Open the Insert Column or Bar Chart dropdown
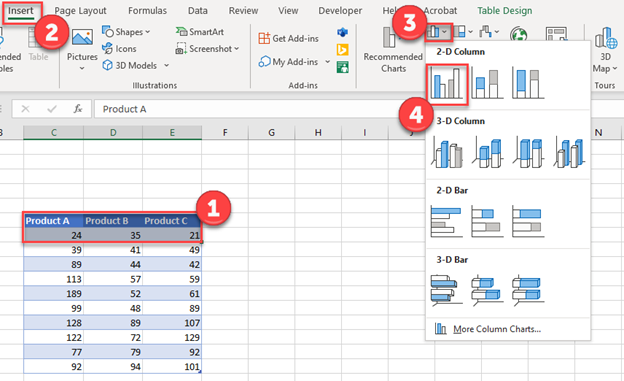 [x=439, y=32]
